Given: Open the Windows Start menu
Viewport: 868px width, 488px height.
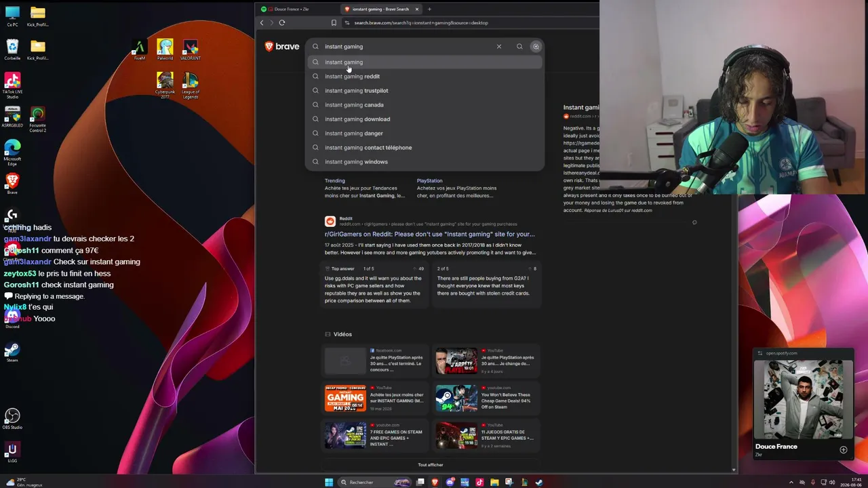Looking at the screenshot, I should click(329, 482).
